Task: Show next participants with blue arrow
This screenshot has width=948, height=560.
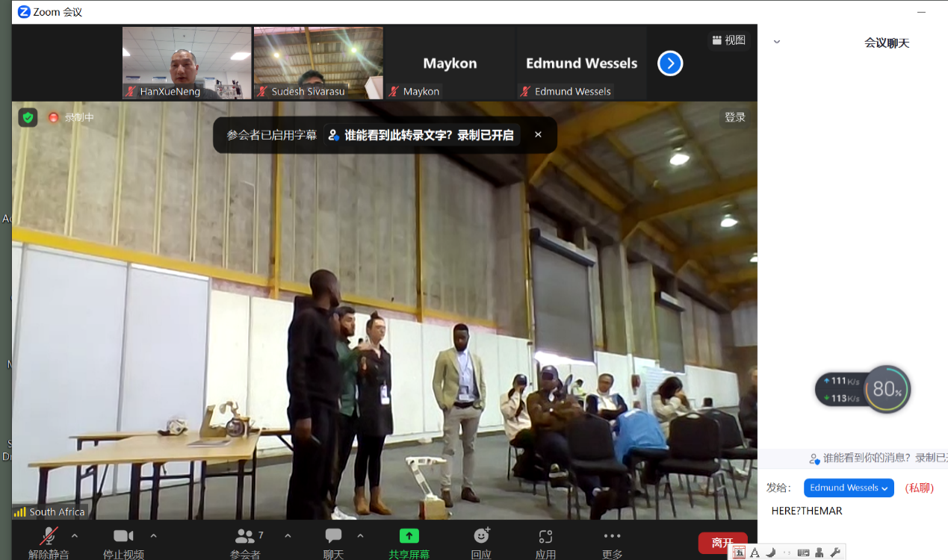Action: [x=670, y=63]
